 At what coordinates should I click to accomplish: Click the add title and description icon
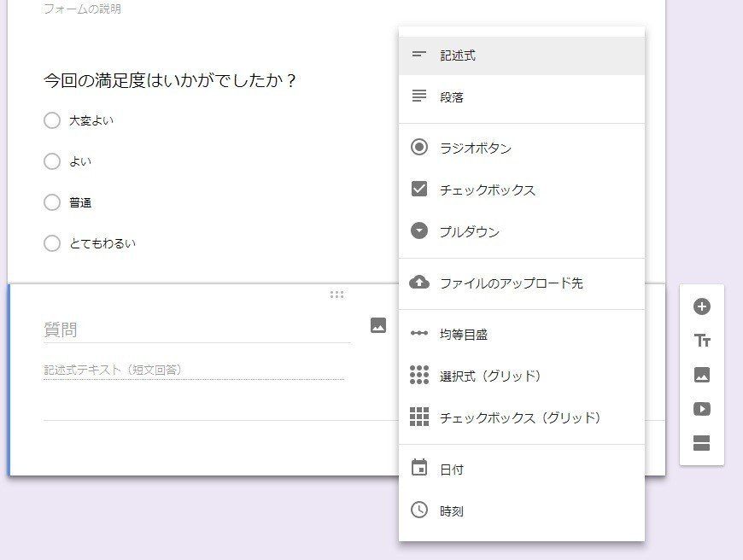[x=701, y=340]
